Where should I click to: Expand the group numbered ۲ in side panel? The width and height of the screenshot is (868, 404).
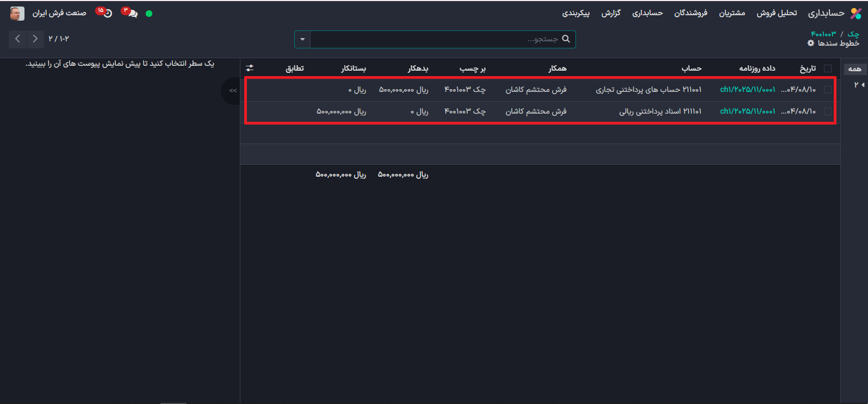point(859,85)
